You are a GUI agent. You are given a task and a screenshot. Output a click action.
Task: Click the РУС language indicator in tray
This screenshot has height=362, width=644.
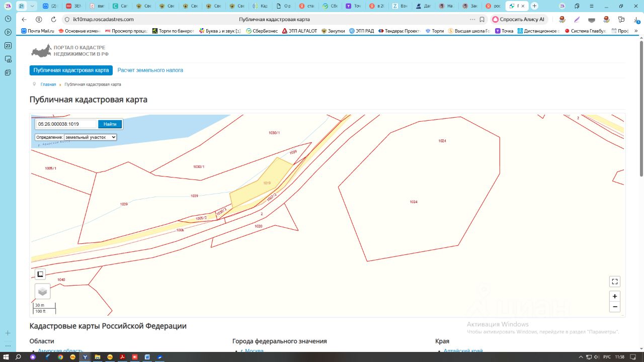tap(607, 357)
